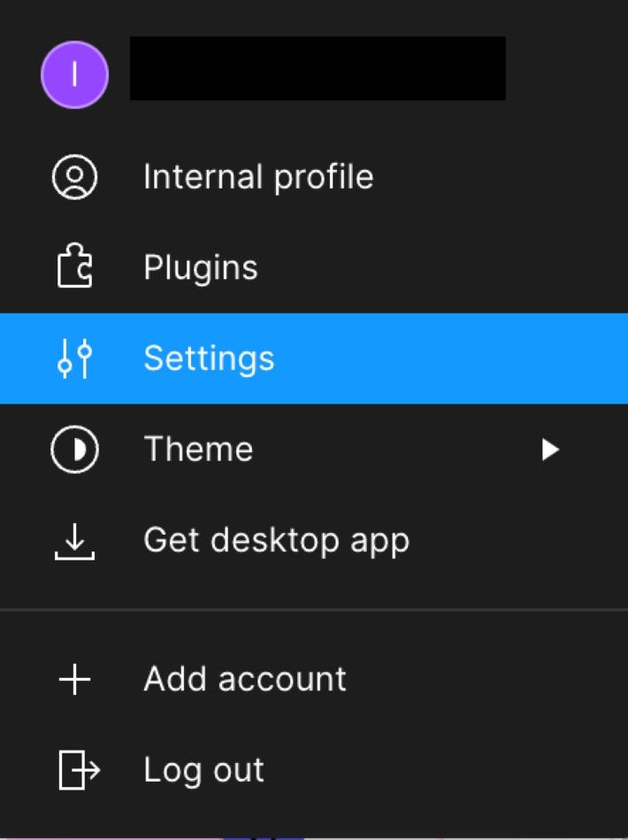Select the Add account option
Image resolution: width=628 pixels, height=840 pixels.
click(245, 680)
